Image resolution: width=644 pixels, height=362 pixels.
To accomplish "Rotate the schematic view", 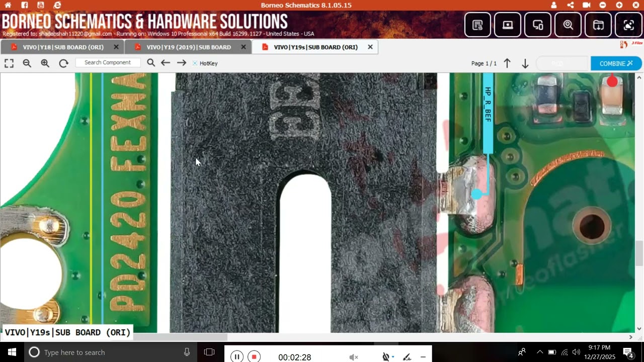I will pyautogui.click(x=63, y=63).
